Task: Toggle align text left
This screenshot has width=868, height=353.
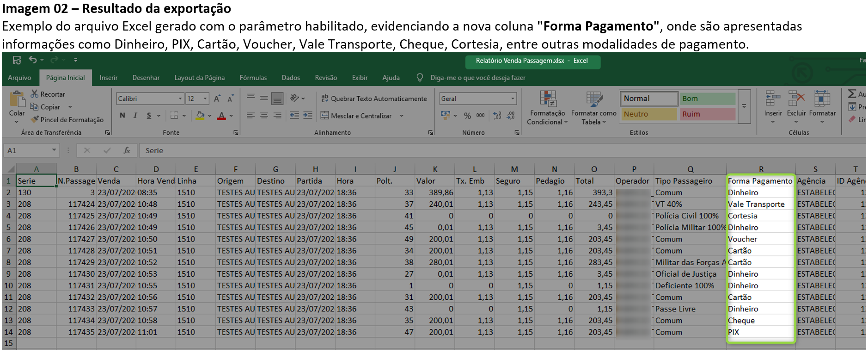Action: 251,115
